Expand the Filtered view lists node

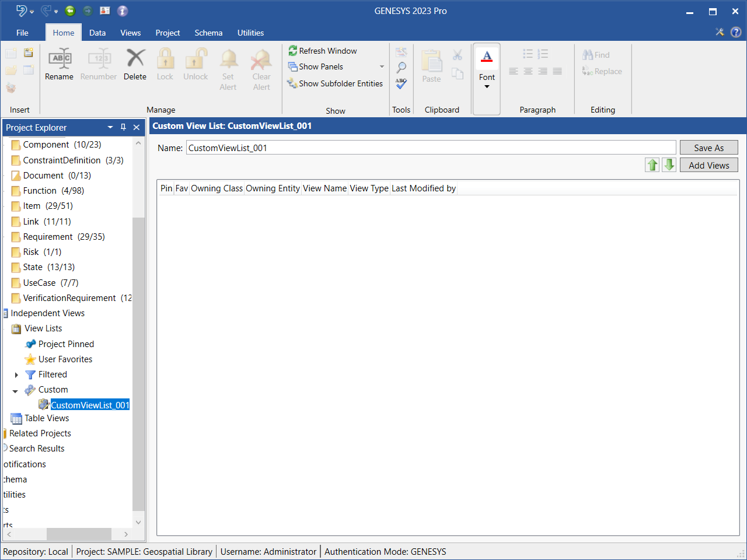(x=16, y=375)
